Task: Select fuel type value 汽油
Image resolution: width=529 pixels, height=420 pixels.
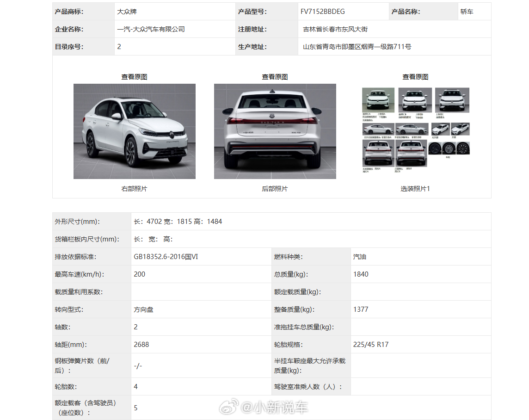Action: pyautogui.click(x=360, y=256)
